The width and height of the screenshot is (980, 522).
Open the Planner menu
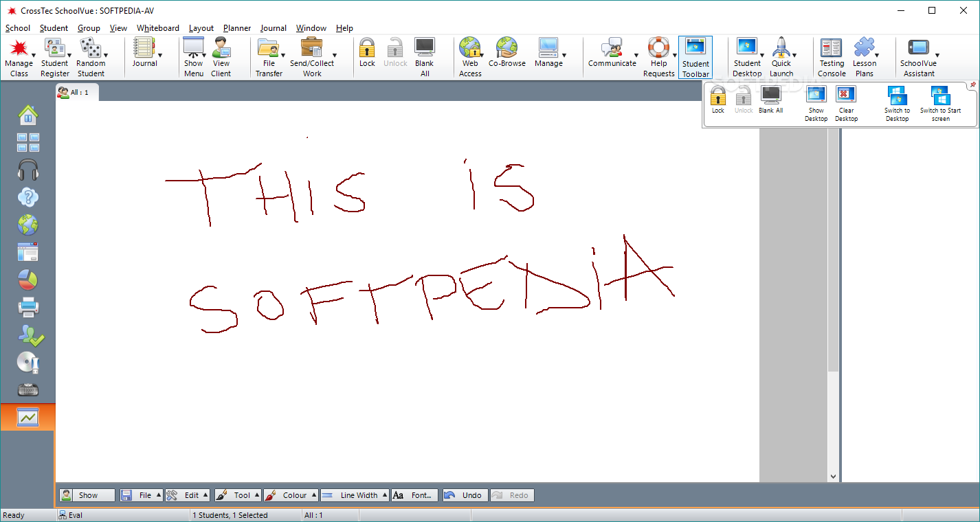[237, 28]
